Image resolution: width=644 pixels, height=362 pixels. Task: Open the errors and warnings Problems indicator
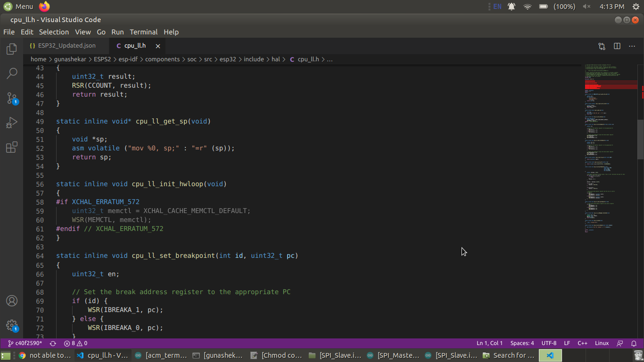coord(75,344)
